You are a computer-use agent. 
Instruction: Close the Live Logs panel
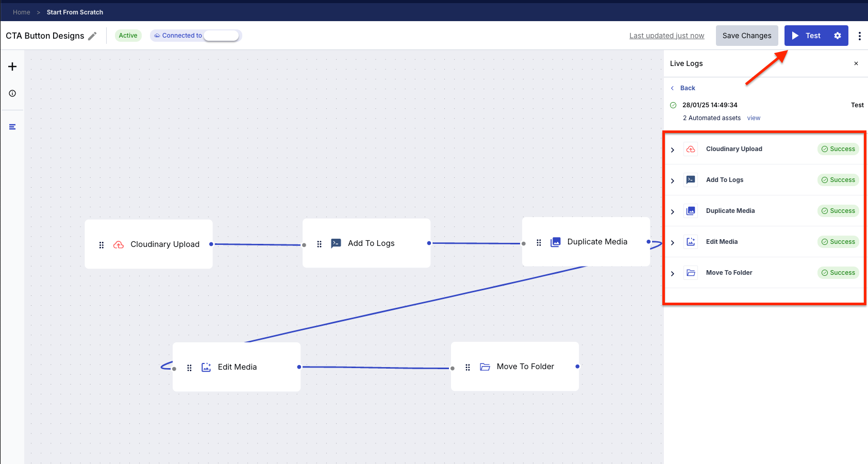coord(856,63)
